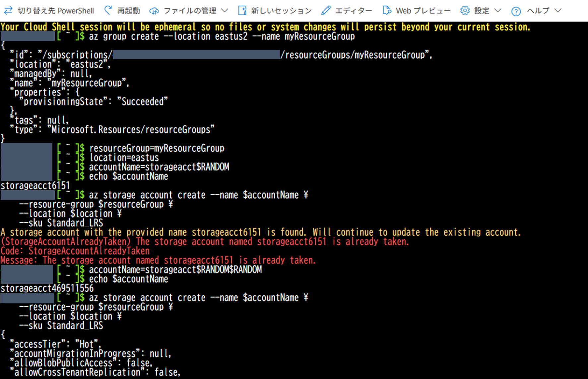Viewport: 588px width, 379px height.
Task: Open the ヘルプ menu
Action: tap(538, 11)
